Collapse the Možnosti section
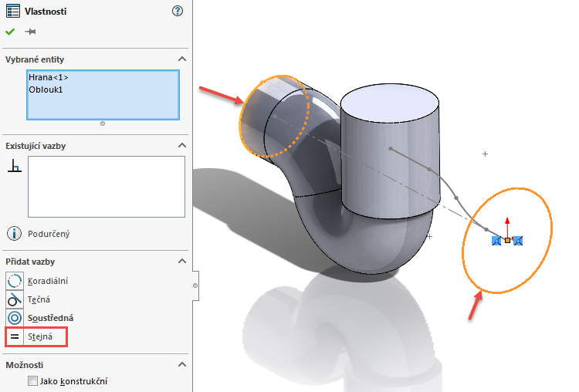 tap(181, 365)
